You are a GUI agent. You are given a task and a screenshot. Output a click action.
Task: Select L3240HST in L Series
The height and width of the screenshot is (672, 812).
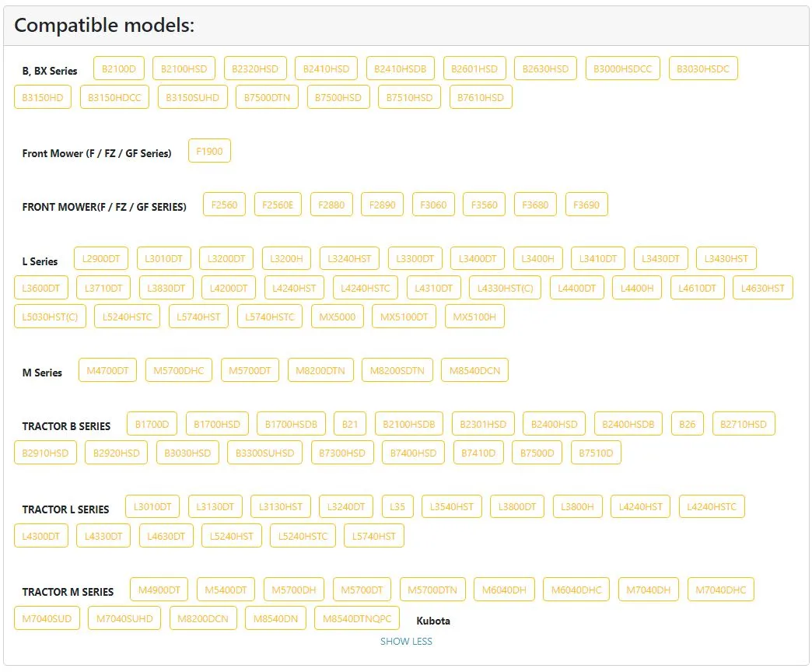(x=349, y=259)
